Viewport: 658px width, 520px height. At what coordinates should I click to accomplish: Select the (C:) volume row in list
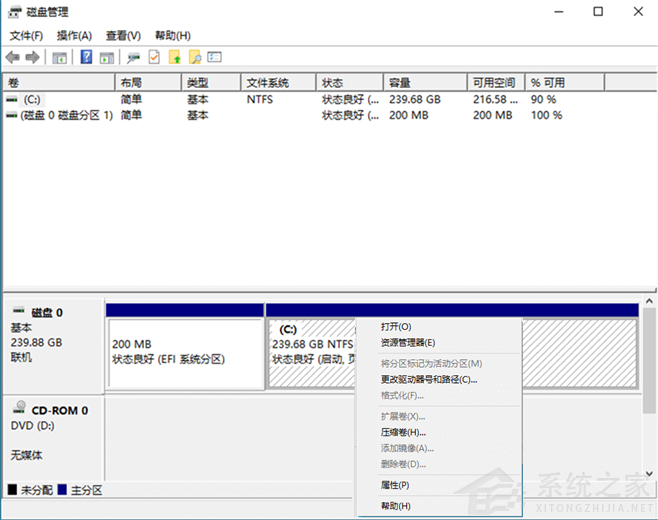[31, 100]
